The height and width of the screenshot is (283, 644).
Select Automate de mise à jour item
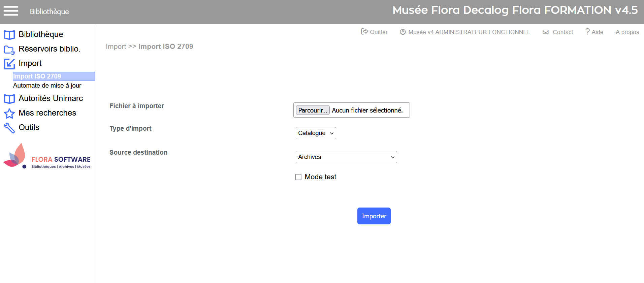pos(47,86)
